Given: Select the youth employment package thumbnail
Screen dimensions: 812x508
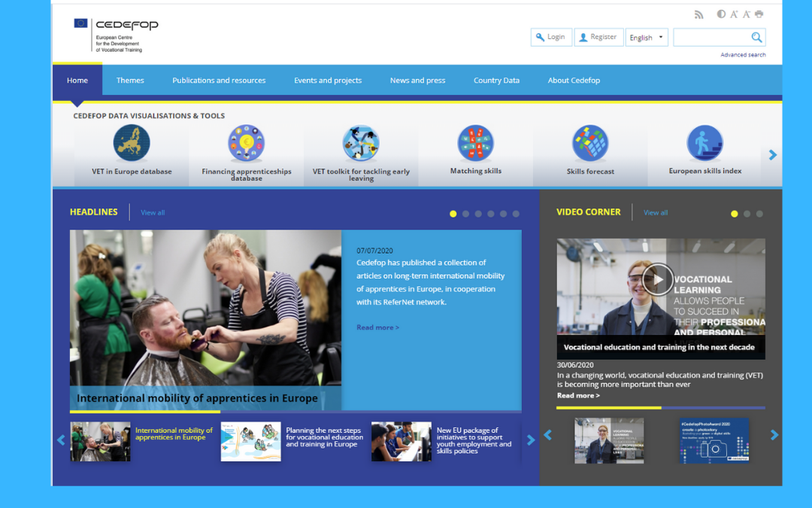Looking at the screenshot, I should click(x=401, y=441).
